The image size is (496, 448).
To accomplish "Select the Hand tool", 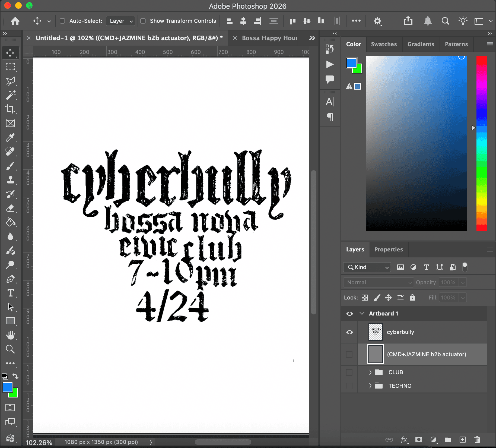I will coord(10,335).
